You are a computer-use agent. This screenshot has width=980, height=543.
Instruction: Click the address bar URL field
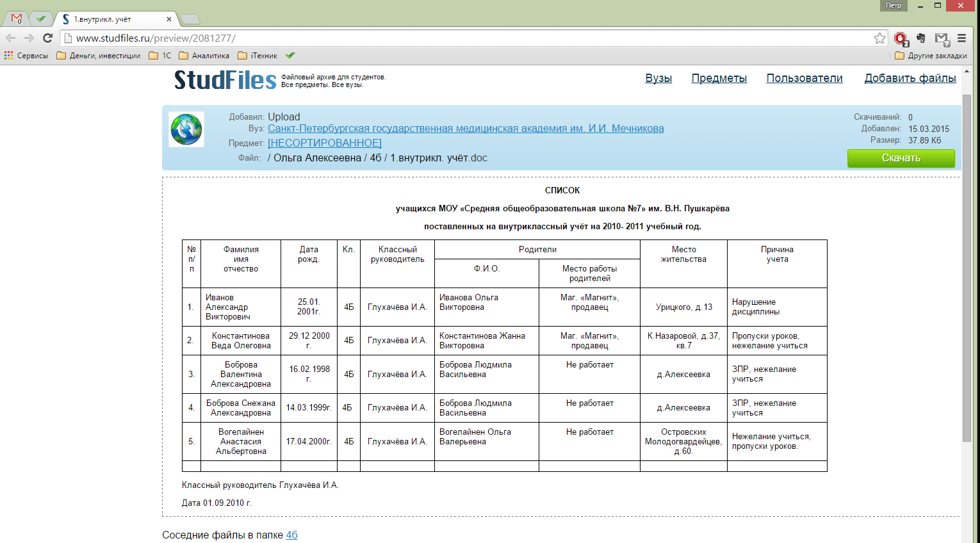448,38
